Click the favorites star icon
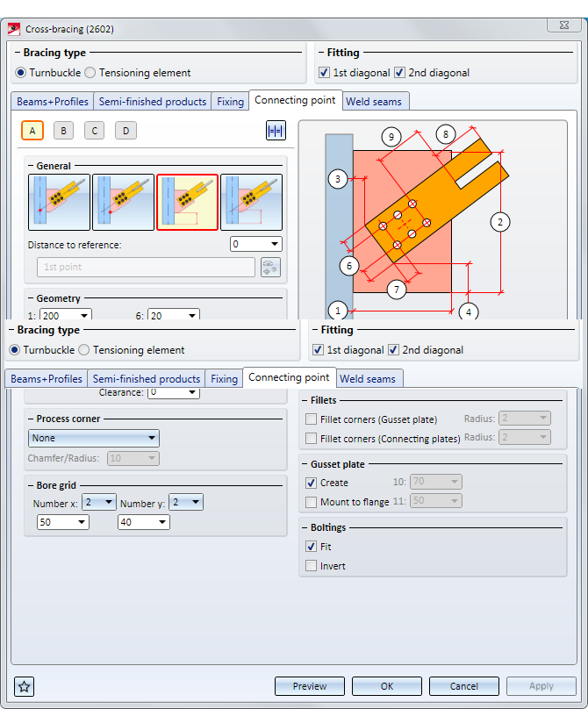 24,687
